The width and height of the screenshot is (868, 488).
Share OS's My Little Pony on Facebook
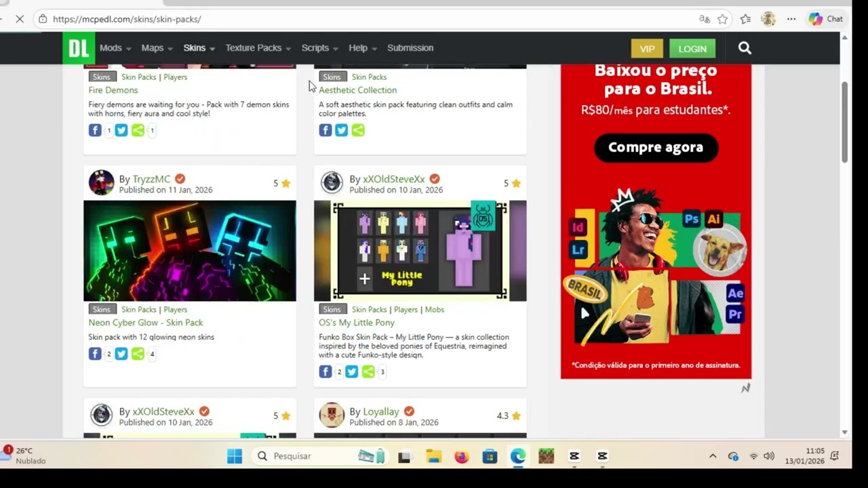(x=325, y=371)
